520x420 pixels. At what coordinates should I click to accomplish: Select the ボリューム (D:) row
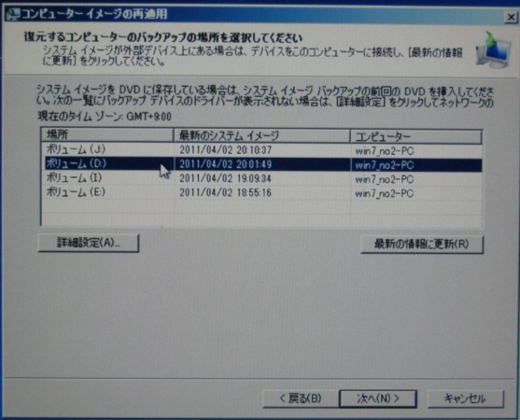(x=262, y=164)
